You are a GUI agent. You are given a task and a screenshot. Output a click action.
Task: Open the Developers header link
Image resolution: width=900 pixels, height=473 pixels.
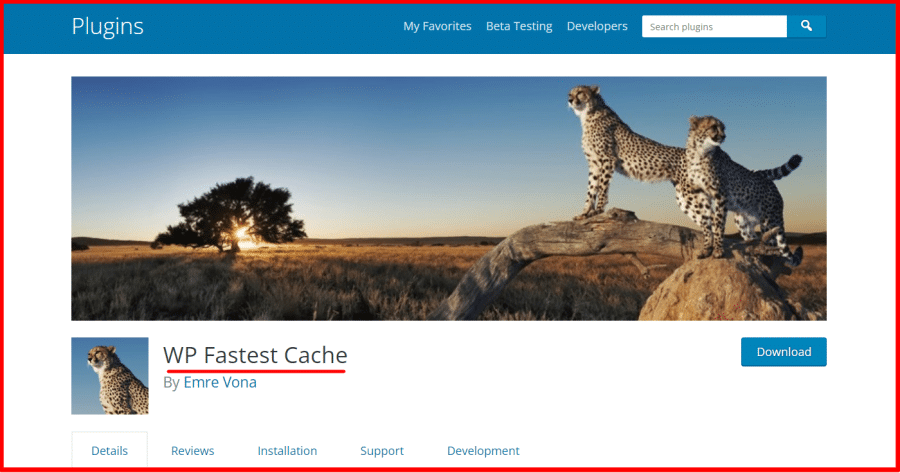click(597, 26)
